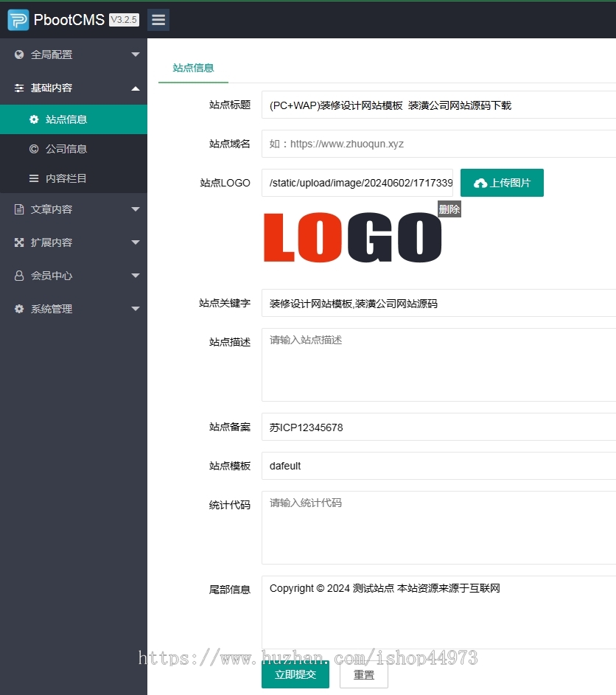Open the 站点信息 tab
The width and height of the screenshot is (616, 695).
193,68
